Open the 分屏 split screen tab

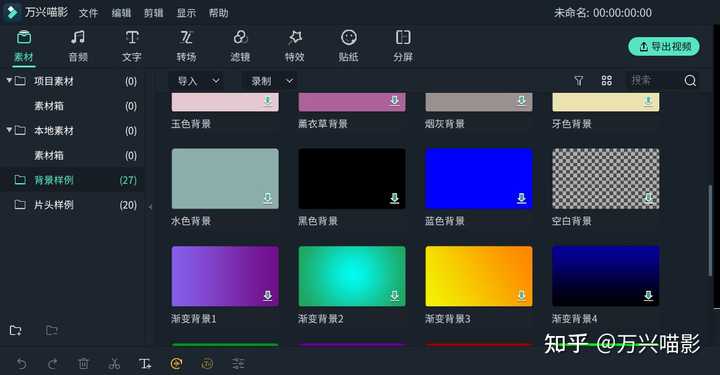point(403,46)
